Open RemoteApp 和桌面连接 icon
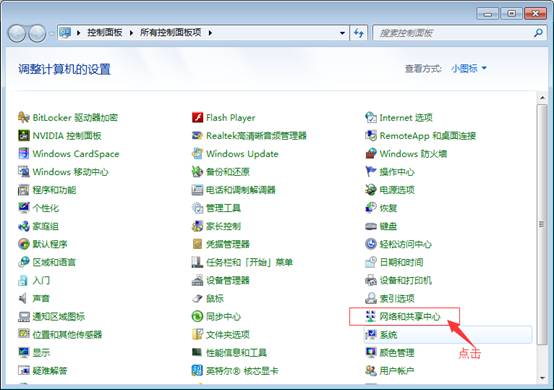Screen dimensions: 554x390 (x=371, y=135)
